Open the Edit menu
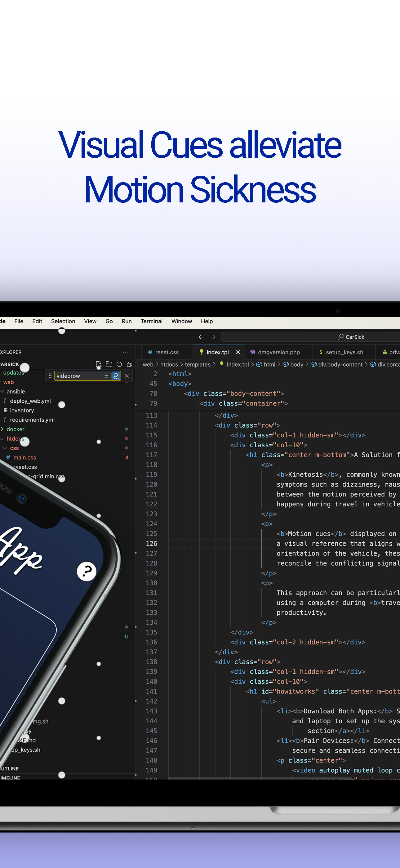Screen dimensions: 400x868 (37, 321)
